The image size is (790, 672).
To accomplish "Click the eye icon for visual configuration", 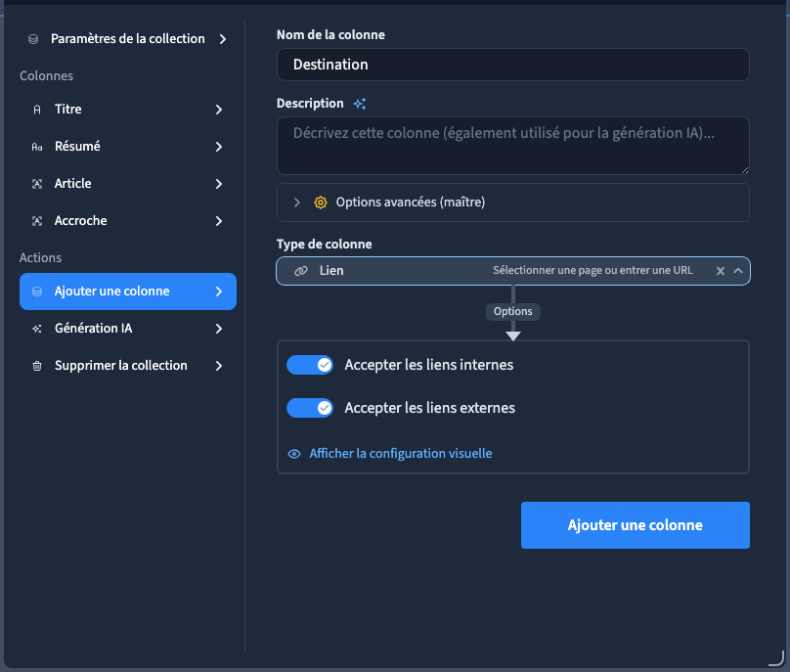I will point(294,454).
